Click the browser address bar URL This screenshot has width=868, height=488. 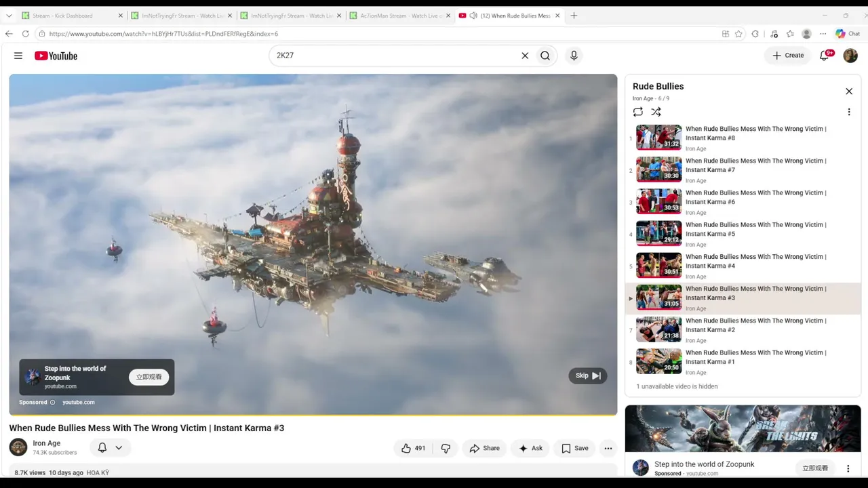(163, 34)
